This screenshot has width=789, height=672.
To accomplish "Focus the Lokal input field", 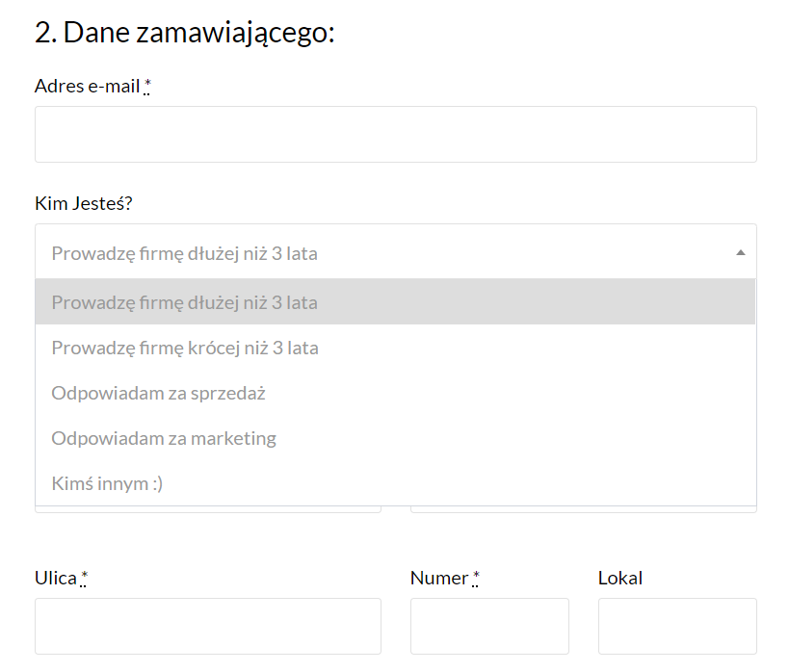I will click(x=677, y=627).
